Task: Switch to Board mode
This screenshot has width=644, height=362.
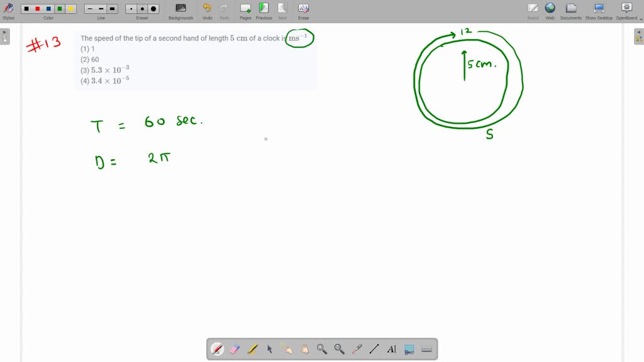Action: pyautogui.click(x=533, y=11)
